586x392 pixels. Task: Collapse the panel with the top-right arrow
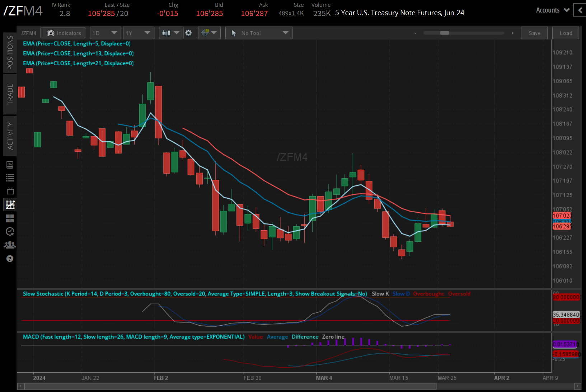point(580,10)
